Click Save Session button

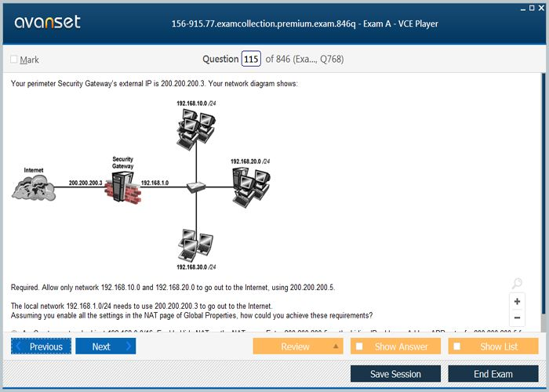(x=395, y=374)
